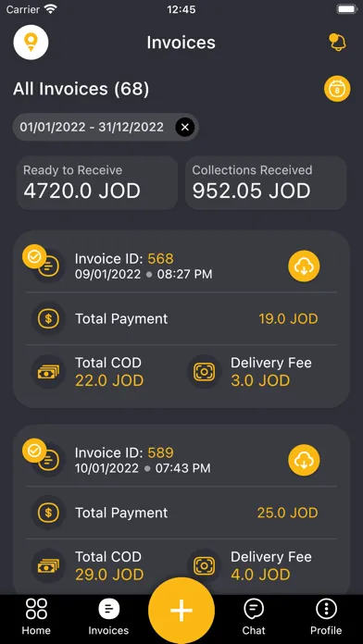
Task: Tap the location pin logo avatar
Action: tap(31, 43)
